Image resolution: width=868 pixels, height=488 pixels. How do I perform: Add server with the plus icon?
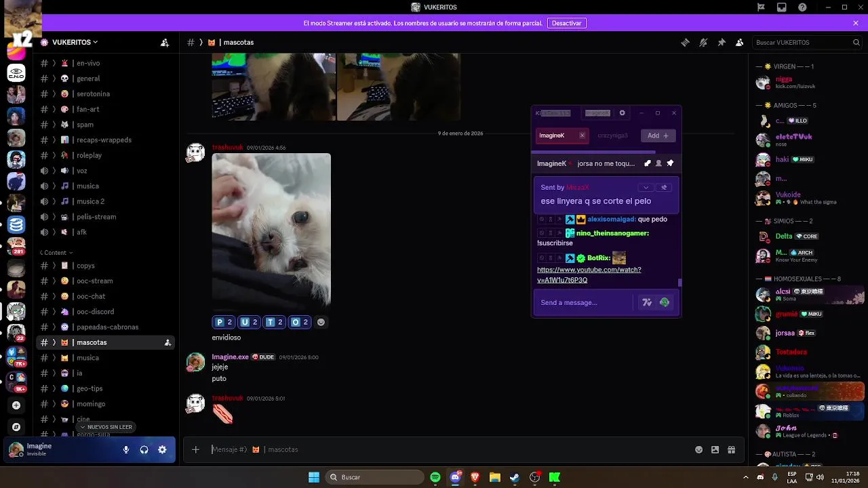pos(16,405)
